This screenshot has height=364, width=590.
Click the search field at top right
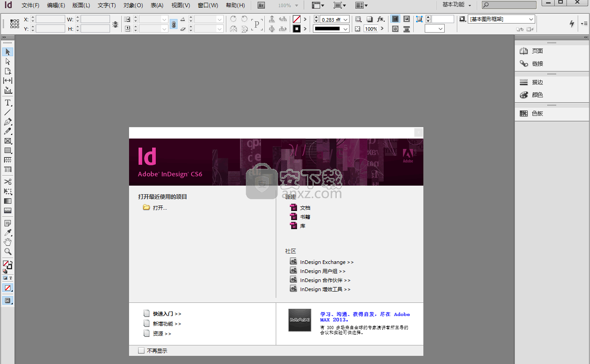[x=509, y=5]
